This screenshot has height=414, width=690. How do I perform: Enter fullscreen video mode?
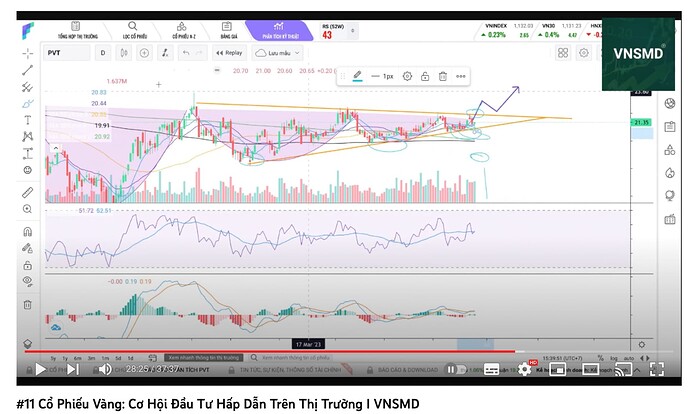(657, 369)
